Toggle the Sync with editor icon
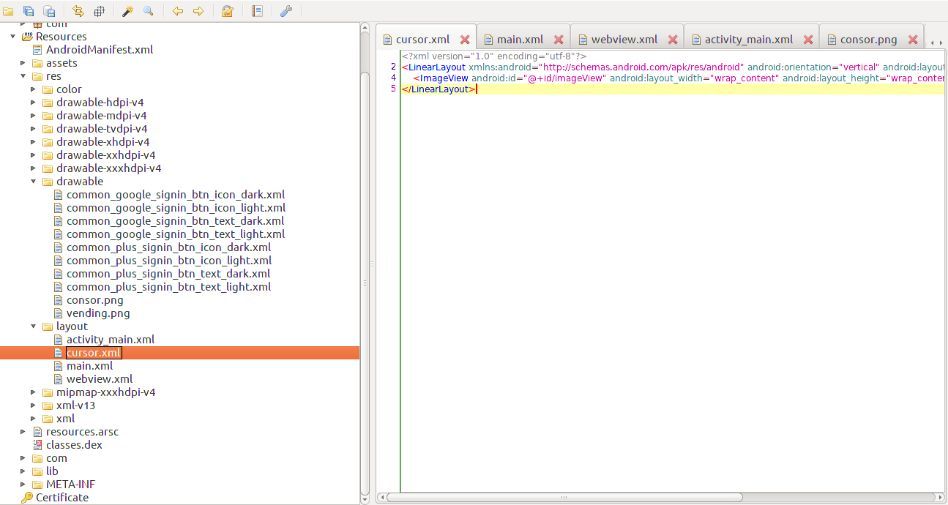948x505 pixels. [78, 11]
